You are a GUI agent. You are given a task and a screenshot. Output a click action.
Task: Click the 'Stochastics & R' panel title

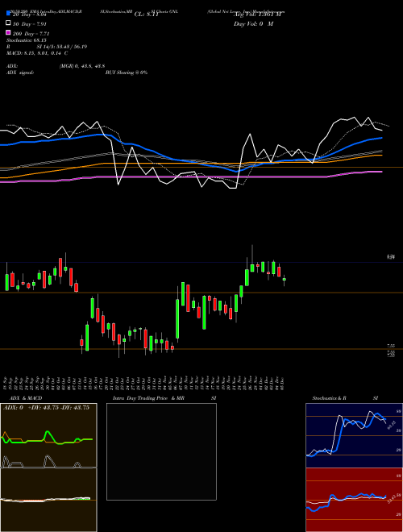(330, 398)
